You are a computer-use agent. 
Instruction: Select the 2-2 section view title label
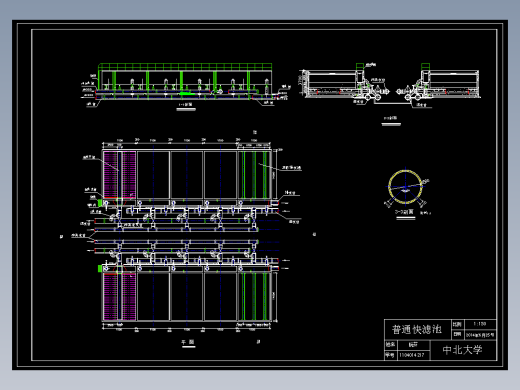(391, 118)
